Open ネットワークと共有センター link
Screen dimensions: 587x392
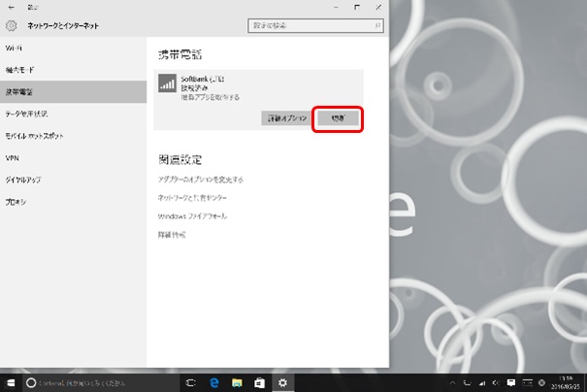(x=192, y=198)
